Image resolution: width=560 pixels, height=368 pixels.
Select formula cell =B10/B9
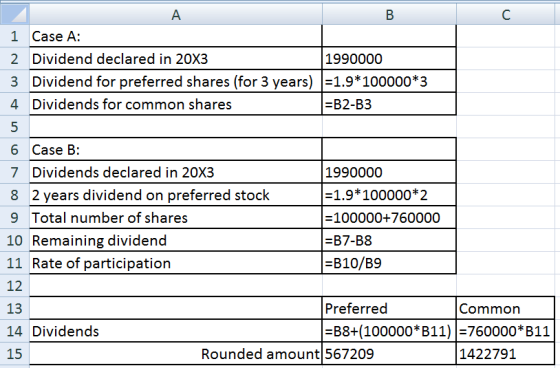coord(389,263)
